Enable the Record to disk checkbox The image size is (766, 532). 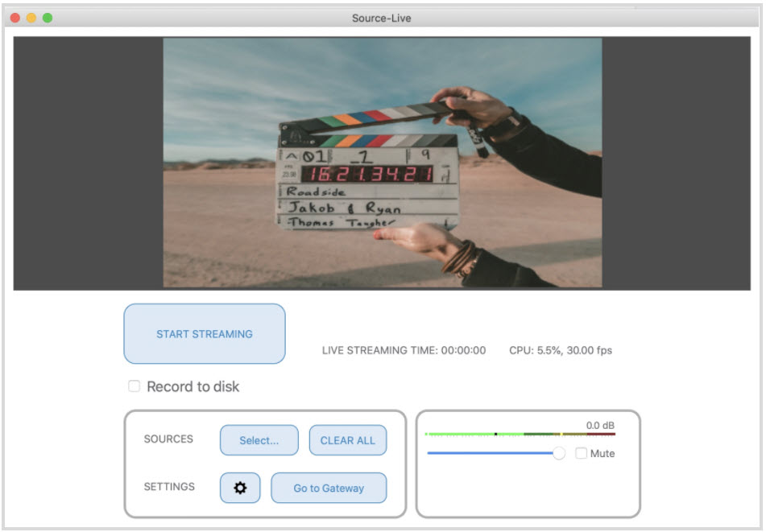[x=135, y=387]
